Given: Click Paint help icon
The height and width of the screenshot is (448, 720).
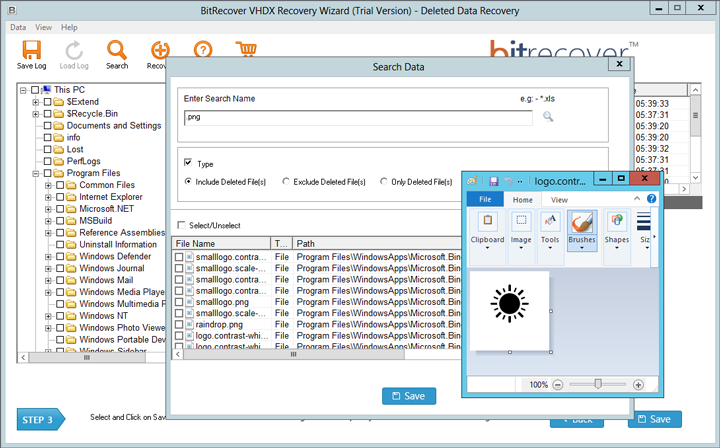Looking at the screenshot, I should (651, 199).
